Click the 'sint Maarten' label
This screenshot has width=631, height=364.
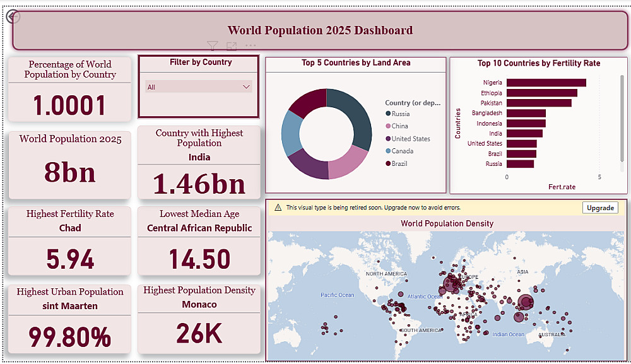point(70,306)
